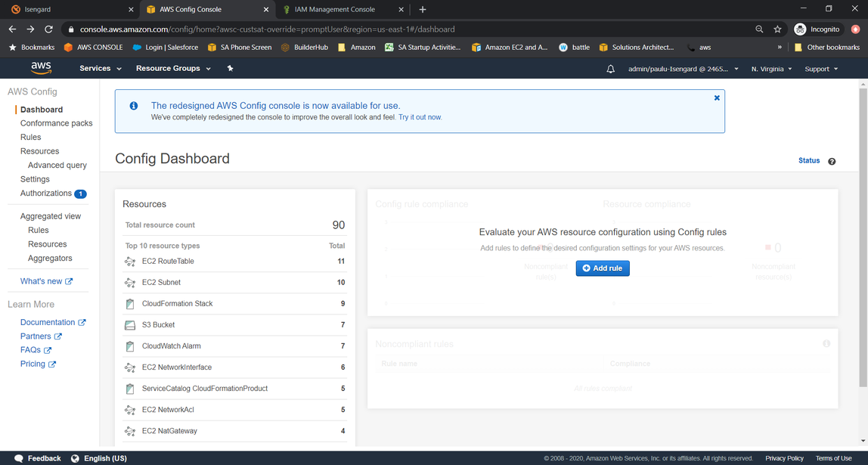This screenshot has width=868, height=465.
Task: Click the Total resource count value 90
Action: pos(338,225)
